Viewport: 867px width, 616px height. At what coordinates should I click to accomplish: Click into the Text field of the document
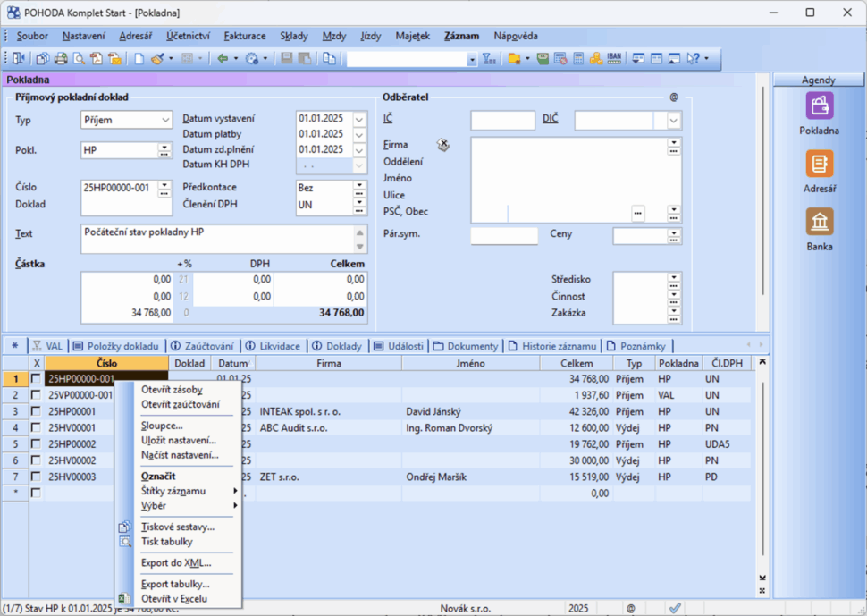point(215,238)
